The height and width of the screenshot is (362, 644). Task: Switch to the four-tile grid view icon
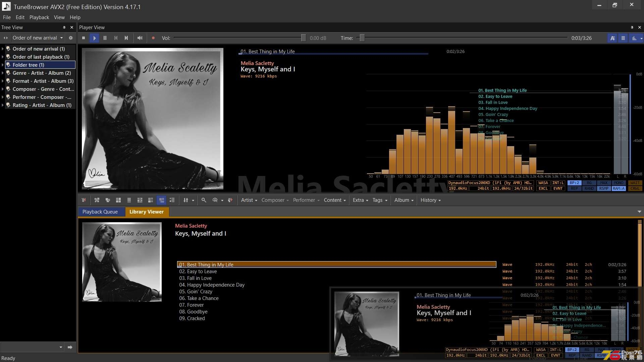118,200
